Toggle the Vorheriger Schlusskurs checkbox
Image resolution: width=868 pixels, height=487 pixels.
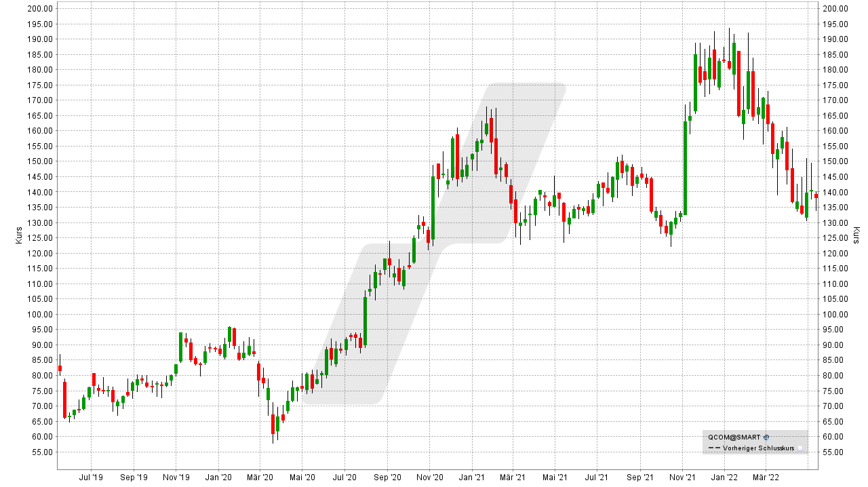[800, 448]
